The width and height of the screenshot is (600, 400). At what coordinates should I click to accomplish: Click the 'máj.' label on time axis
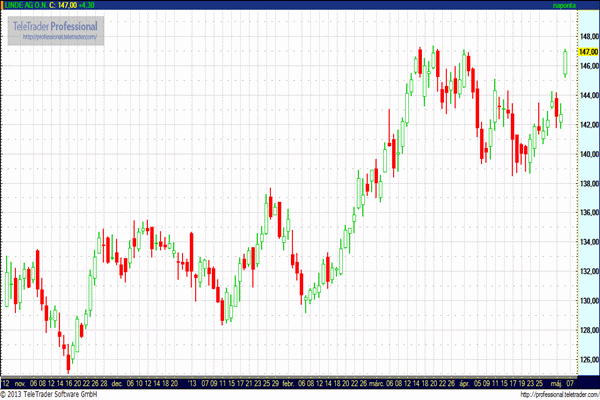point(555,383)
